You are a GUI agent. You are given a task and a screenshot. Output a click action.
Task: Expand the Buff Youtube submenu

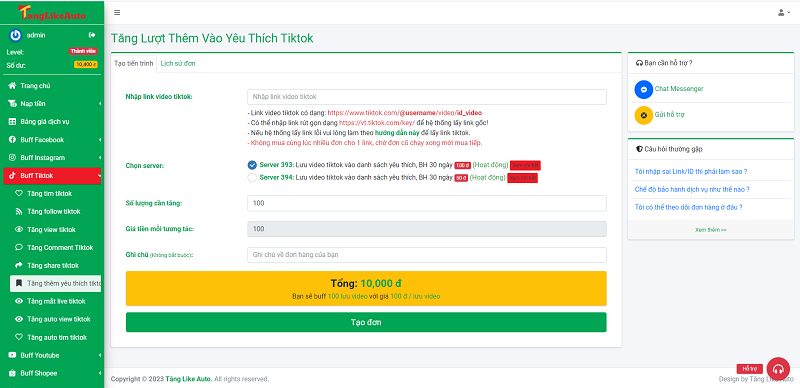(x=52, y=355)
